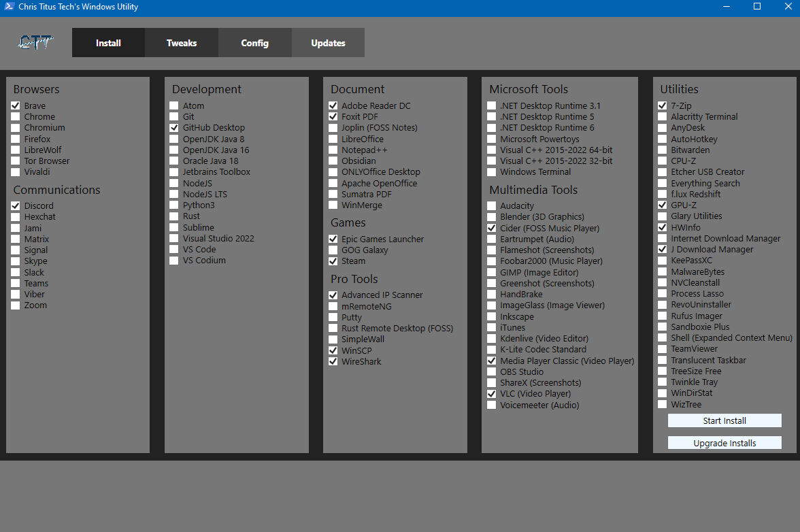Check the Windows Terminal checkbox
800x532 pixels.
pos(491,172)
